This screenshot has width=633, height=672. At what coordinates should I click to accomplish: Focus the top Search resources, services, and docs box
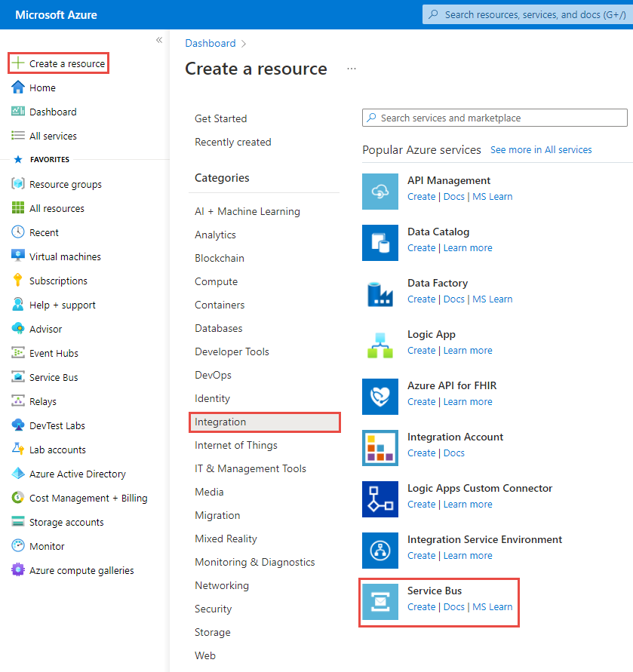(x=527, y=14)
